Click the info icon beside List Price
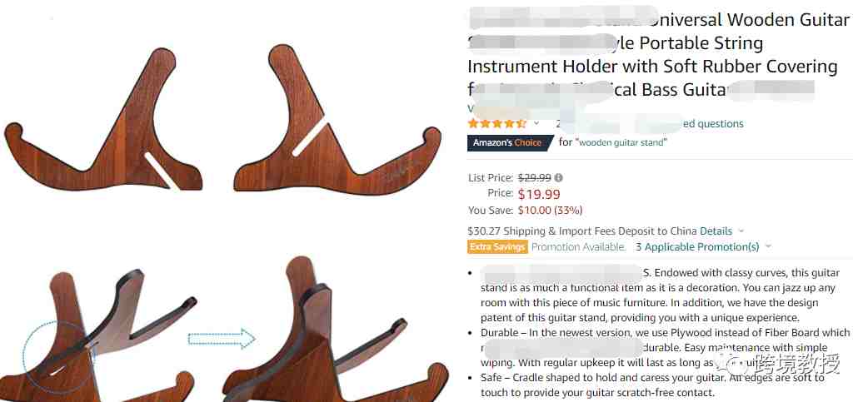 click(559, 178)
